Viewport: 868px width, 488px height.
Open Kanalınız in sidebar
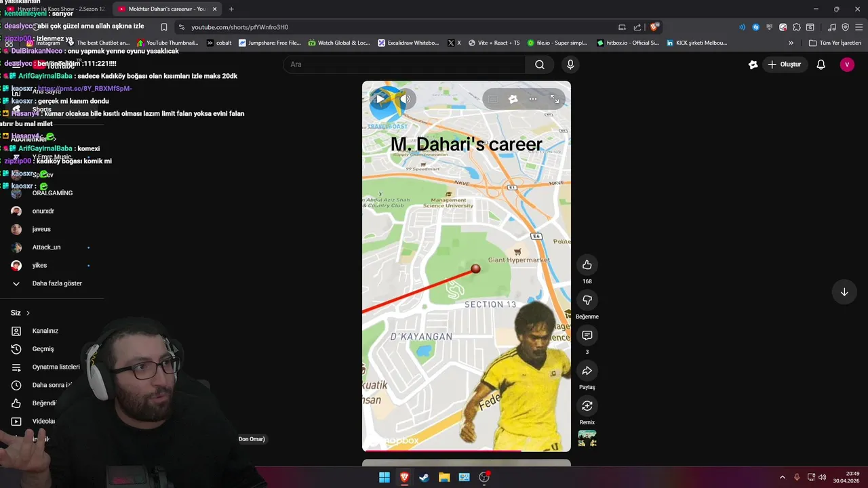(x=47, y=331)
